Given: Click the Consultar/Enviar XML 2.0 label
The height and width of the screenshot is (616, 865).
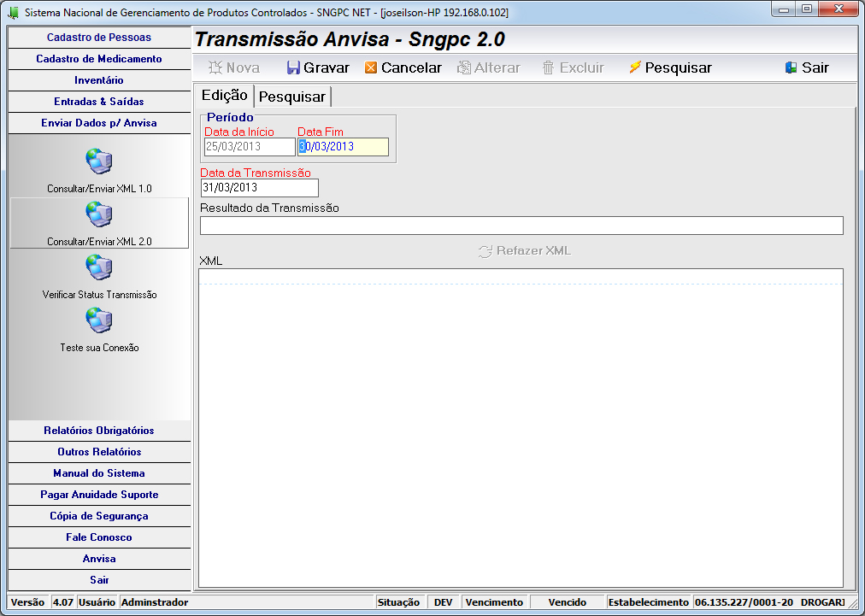Looking at the screenshot, I should click(x=99, y=242).
